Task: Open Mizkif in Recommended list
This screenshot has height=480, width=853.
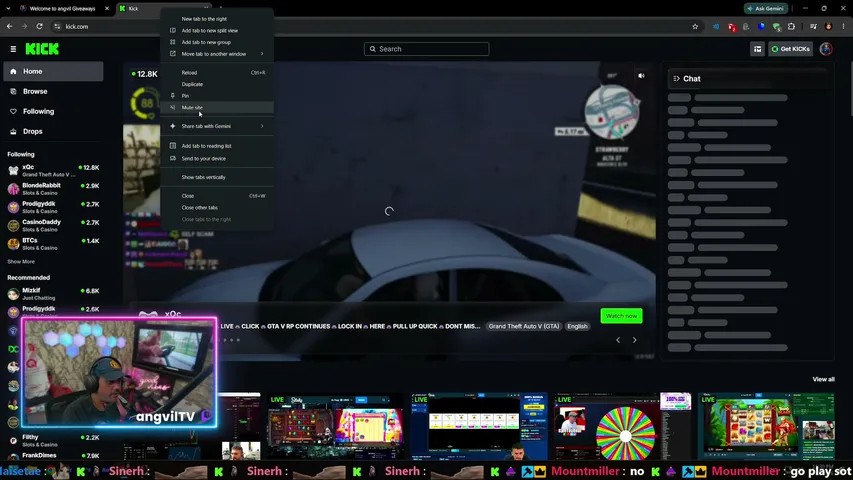Action: [53, 294]
